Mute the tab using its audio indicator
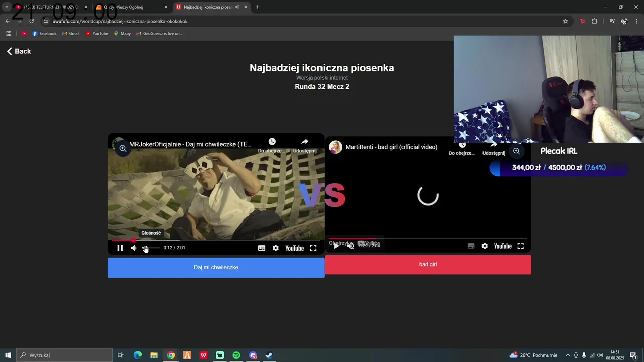The width and height of the screenshot is (644, 362). point(237,7)
